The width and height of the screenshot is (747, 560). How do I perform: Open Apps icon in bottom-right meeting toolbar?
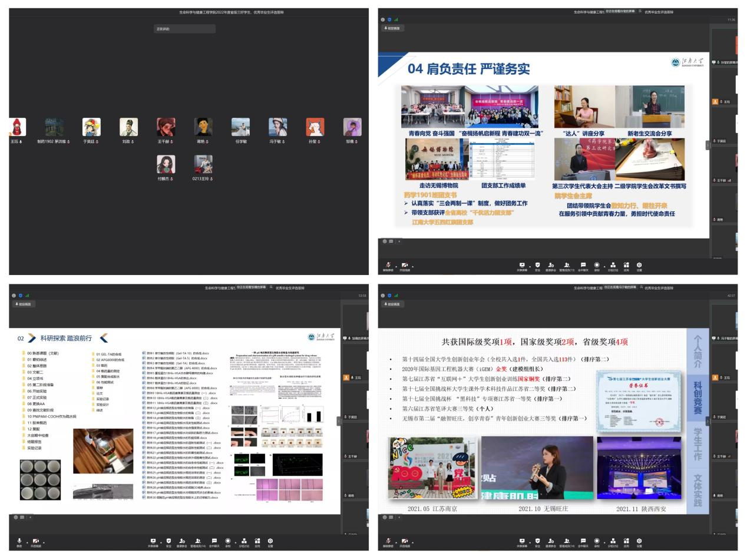[626, 541]
